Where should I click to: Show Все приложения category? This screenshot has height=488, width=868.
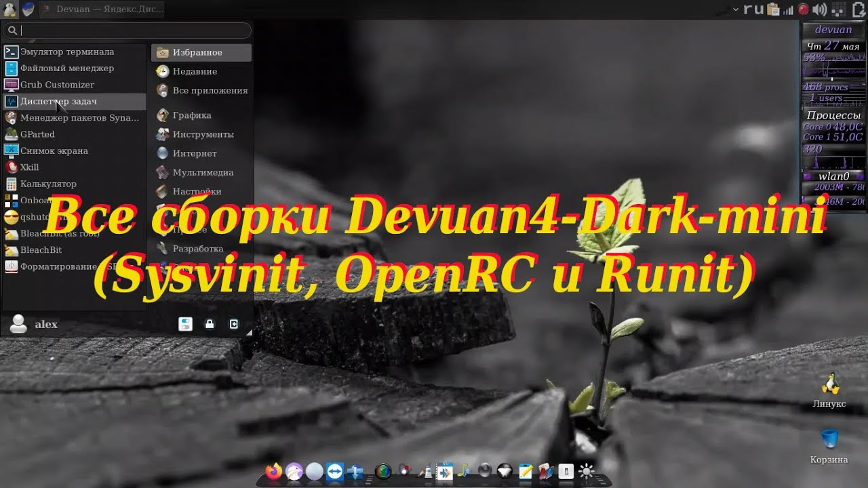click(x=201, y=90)
